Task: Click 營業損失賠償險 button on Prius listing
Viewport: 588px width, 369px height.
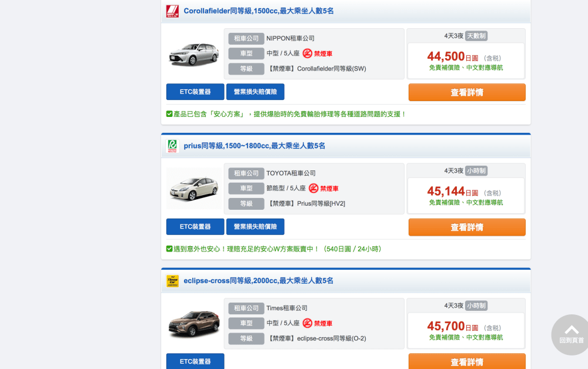Action: (x=255, y=227)
